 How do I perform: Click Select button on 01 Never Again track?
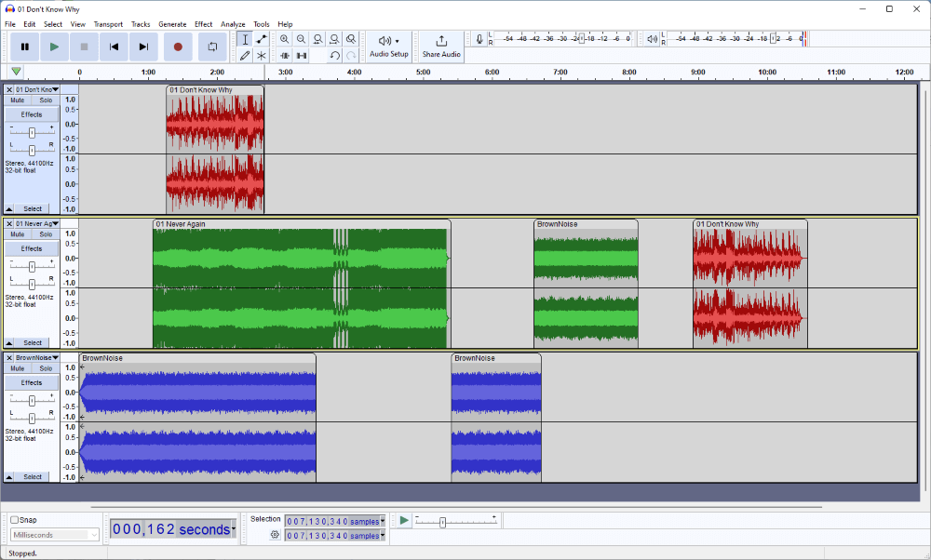coord(33,343)
